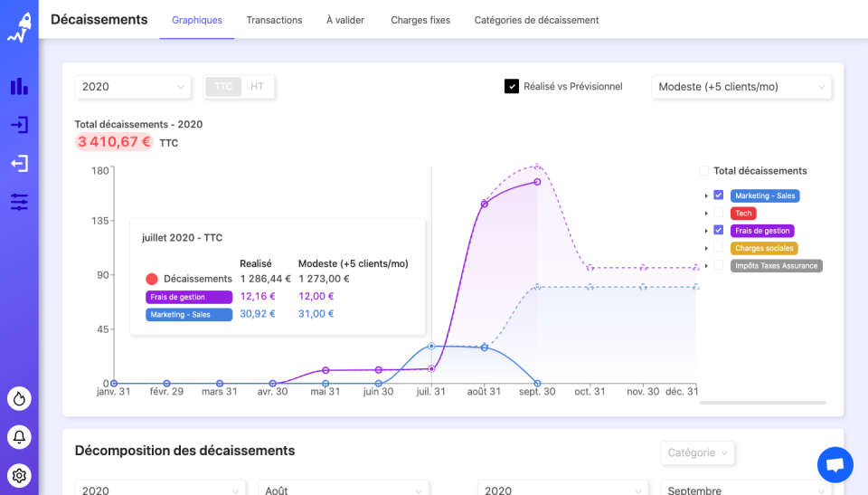The image size is (868, 495).
Task: Open the 2020 year dropdown above chart
Action: coord(133,87)
